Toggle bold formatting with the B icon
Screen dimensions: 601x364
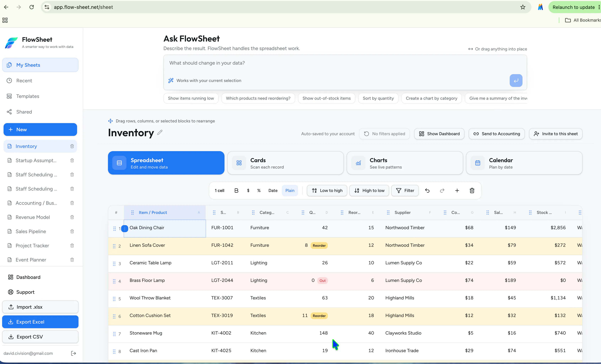click(x=236, y=191)
